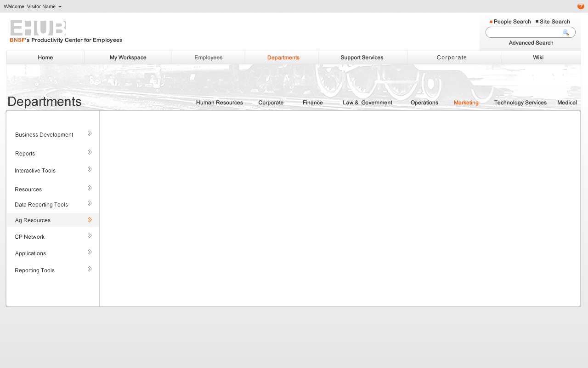Screen dimensions: 588x368
Task: Select the People Search option
Action: click(510, 22)
